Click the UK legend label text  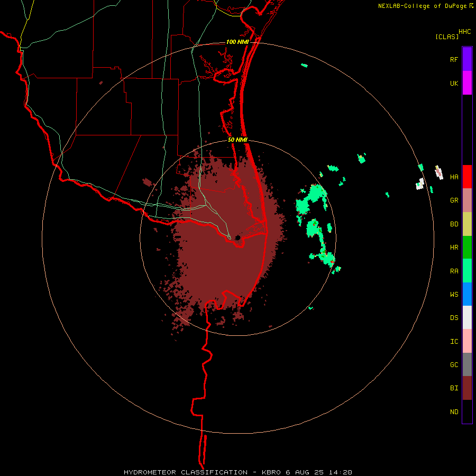[x=454, y=83]
